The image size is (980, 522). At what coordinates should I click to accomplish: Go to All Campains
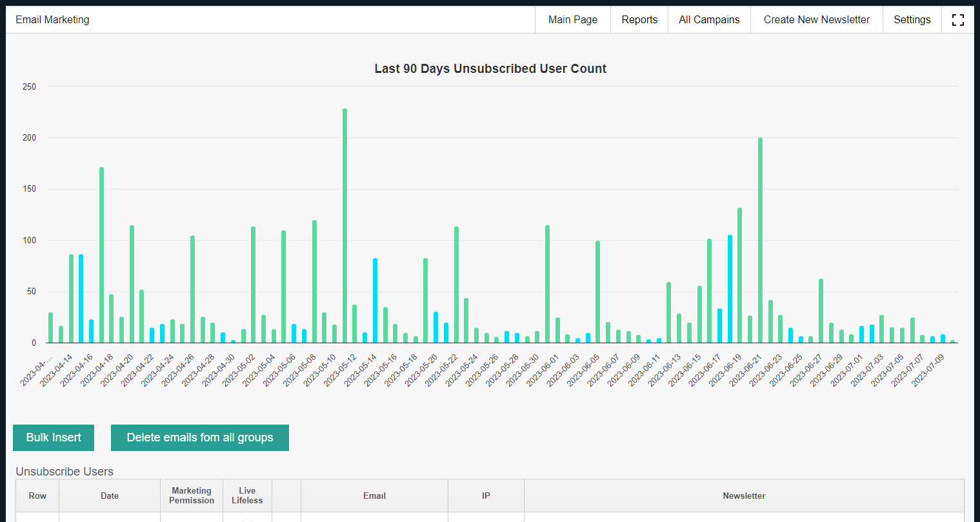709,20
